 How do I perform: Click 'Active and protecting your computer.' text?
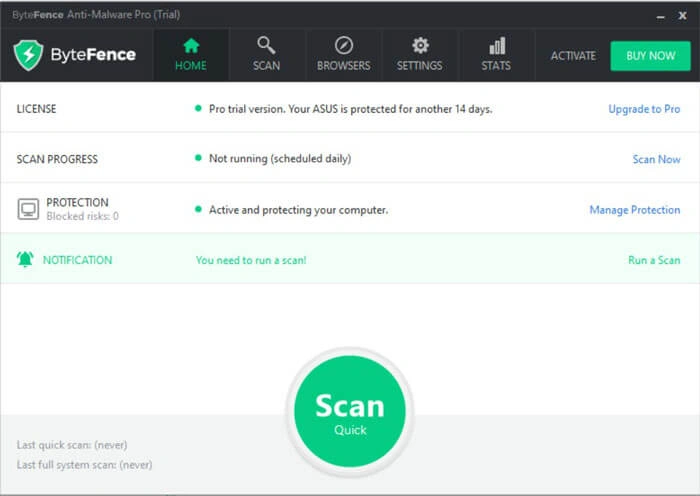(x=298, y=210)
